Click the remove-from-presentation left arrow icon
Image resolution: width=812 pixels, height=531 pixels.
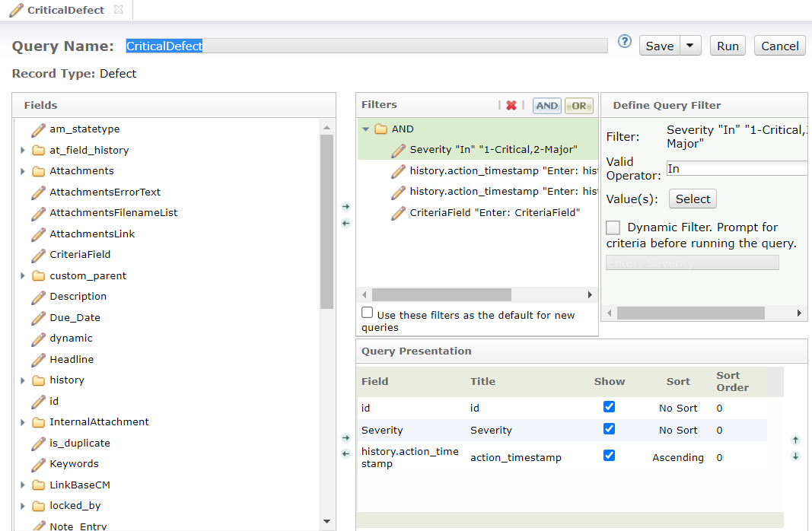coord(345,454)
